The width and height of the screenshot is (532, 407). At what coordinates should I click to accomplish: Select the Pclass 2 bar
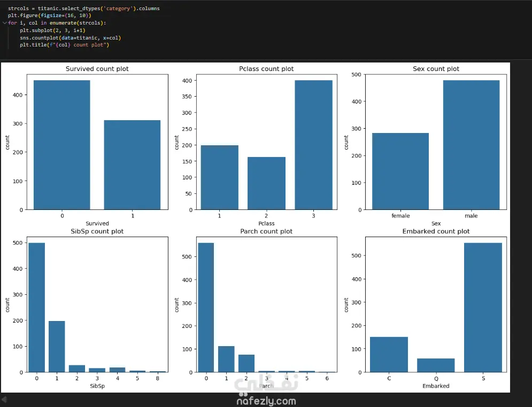pos(266,183)
